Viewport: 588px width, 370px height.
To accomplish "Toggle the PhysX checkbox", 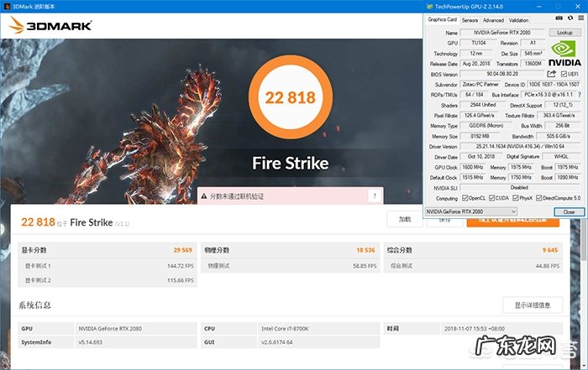I will point(516,198).
